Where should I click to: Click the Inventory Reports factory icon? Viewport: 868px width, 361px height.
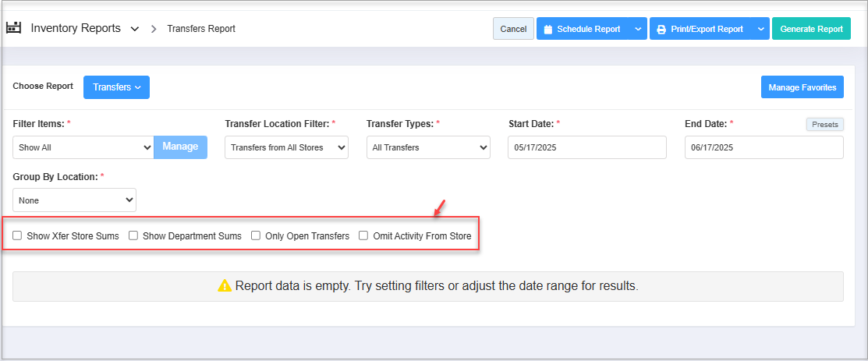(13, 28)
